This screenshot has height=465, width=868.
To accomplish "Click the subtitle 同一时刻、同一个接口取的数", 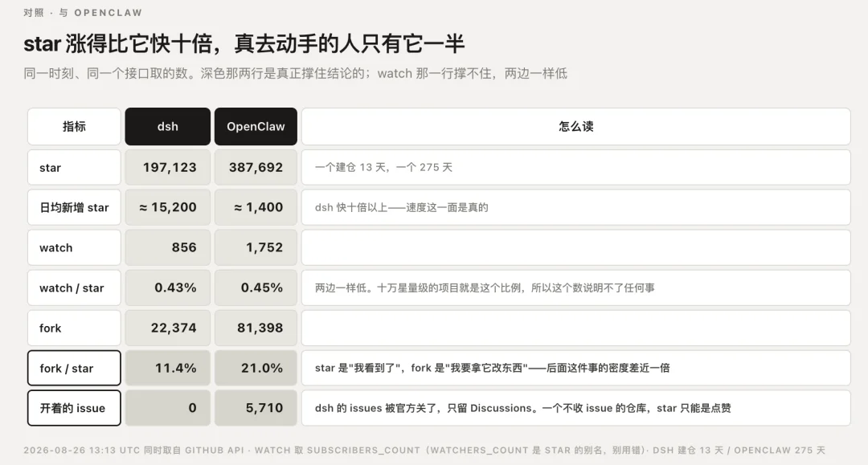I will click(295, 74).
